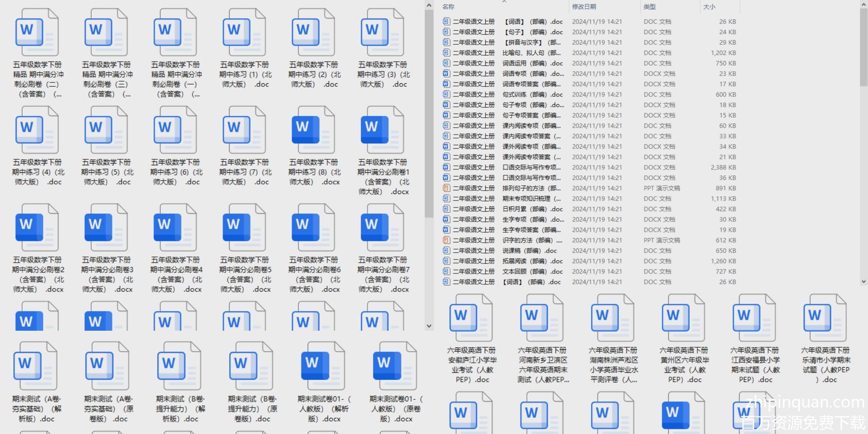Open 五年级数学下册 期中练习 (1) Word file
The width and height of the screenshot is (868, 434).
click(244, 33)
